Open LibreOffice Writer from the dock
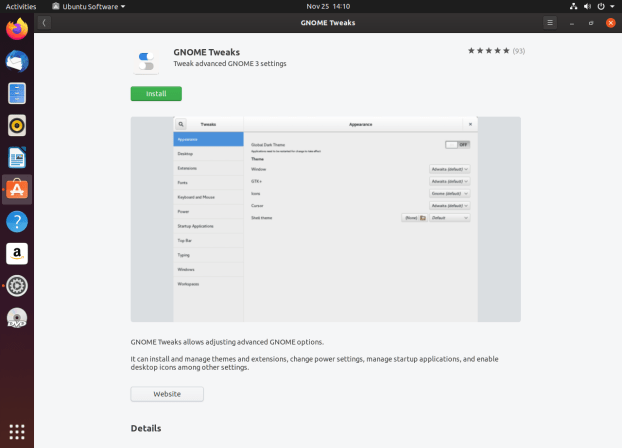This screenshot has height=448, width=622. [x=17, y=158]
